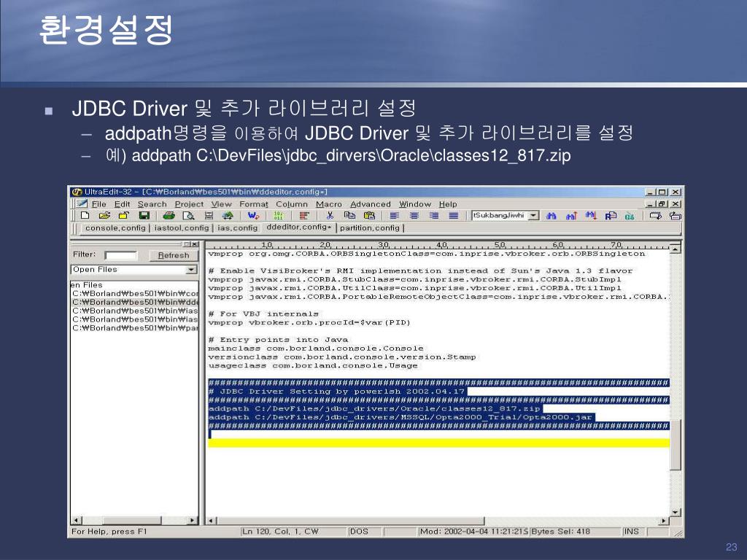This screenshot has width=747, height=560.
Task: Switch to the iastool.config tab
Action: click(x=181, y=228)
